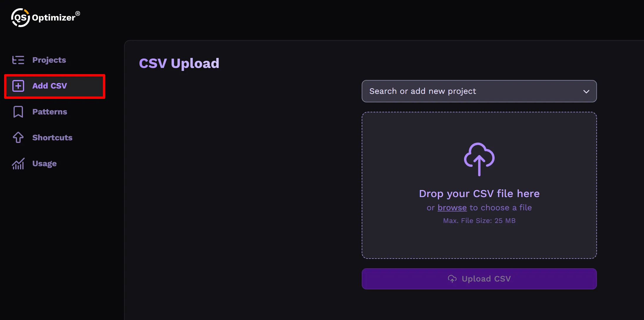Click the QS Optimizer logo icon
Viewport: 644px width, 320px height.
pyautogui.click(x=20, y=18)
